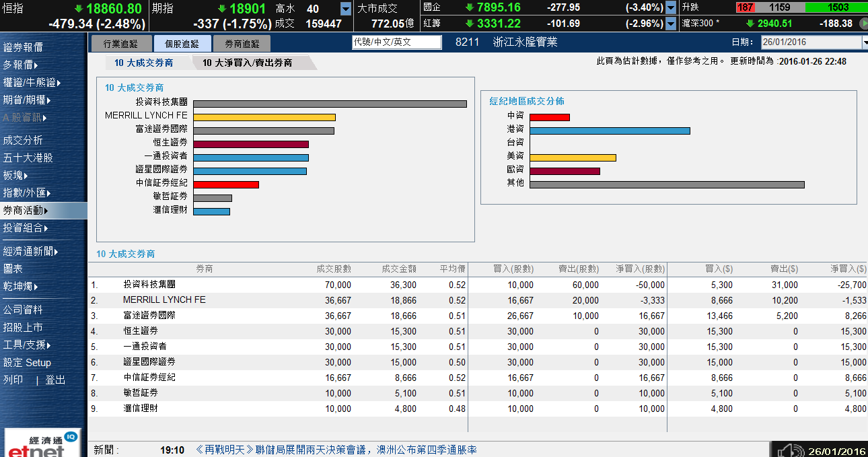Click the 升跌 green count 1503

point(837,8)
